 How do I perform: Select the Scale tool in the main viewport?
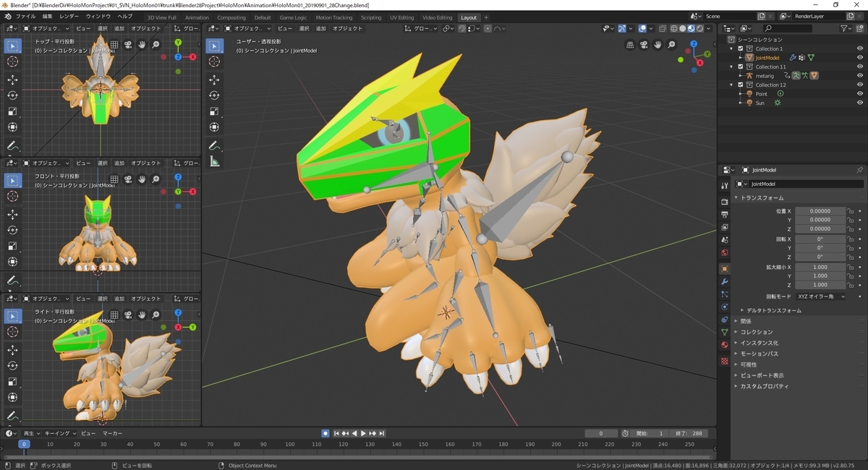(215, 112)
